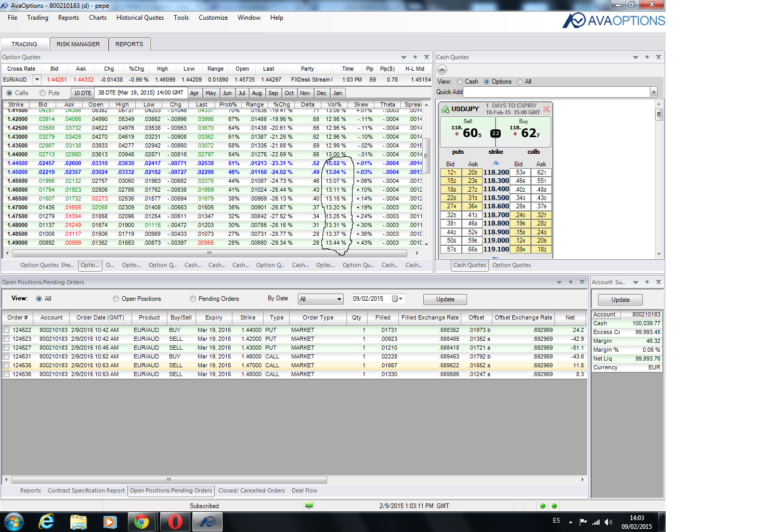The image size is (780, 532).
Task: Pin the Option Quotes panel
Action: (415, 57)
